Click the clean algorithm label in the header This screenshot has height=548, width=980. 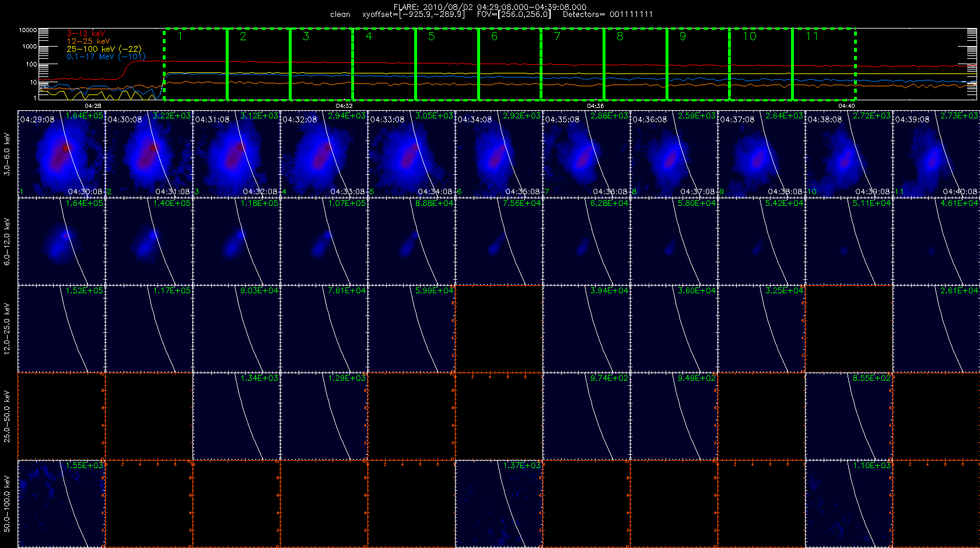pyautogui.click(x=340, y=14)
